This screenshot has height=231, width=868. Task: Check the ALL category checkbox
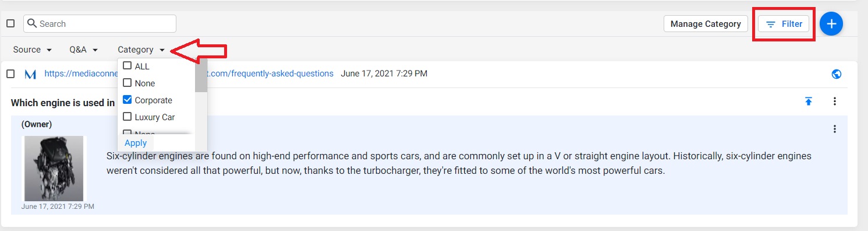coord(127,66)
